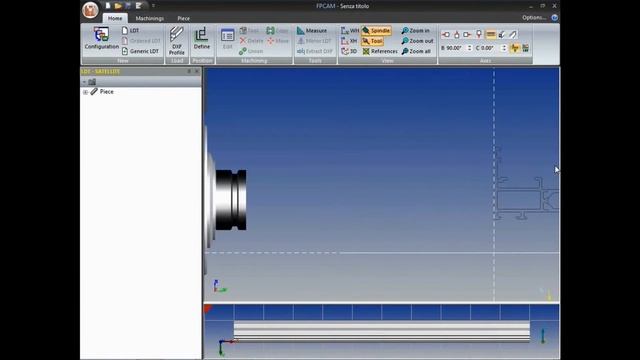Adjust the B angle spinner arrows

click(x=469, y=48)
